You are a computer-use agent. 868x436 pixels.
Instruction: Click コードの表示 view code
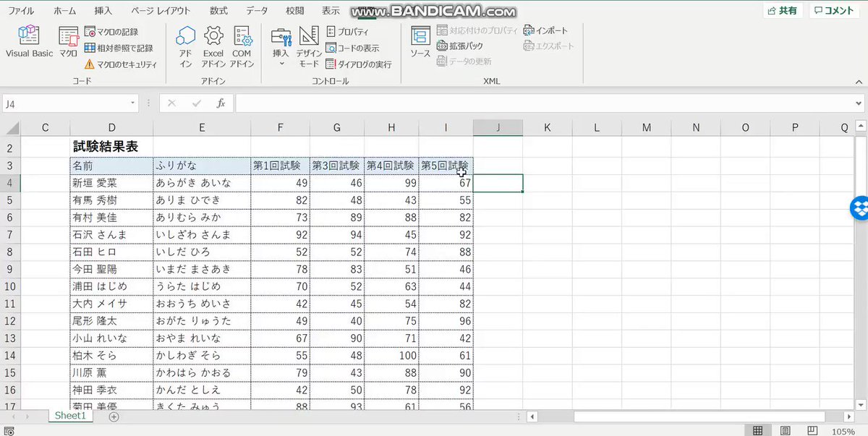click(352, 48)
